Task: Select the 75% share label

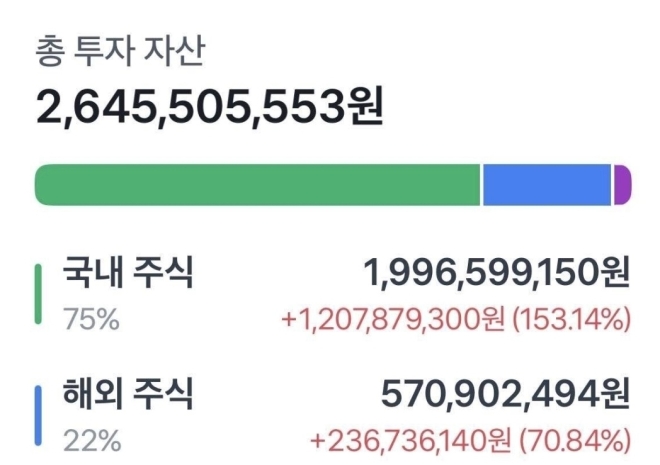Action: pyautogui.click(x=91, y=319)
